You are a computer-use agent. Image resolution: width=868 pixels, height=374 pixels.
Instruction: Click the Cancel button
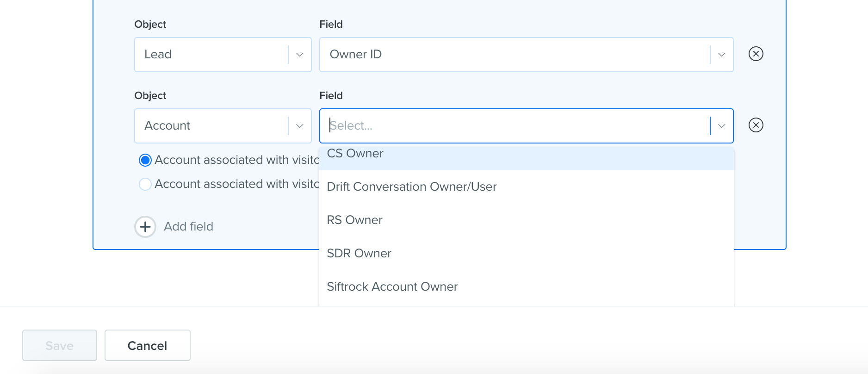coord(148,345)
